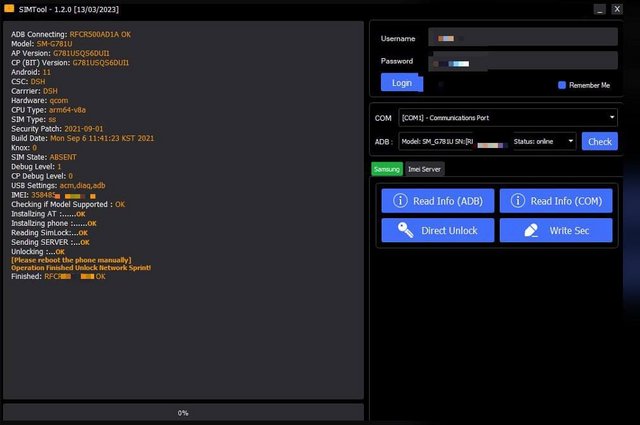Read device info via ADB button

(x=438, y=200)
